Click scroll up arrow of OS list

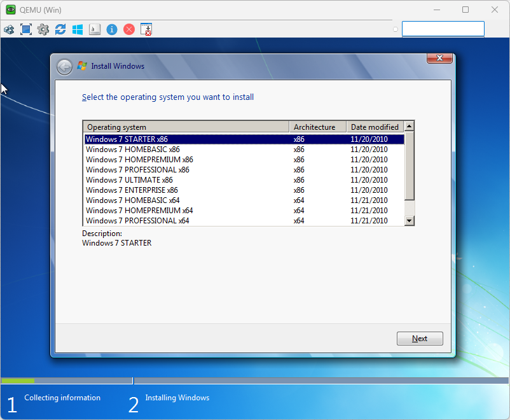pyautogui.click(x=409, y=127)
